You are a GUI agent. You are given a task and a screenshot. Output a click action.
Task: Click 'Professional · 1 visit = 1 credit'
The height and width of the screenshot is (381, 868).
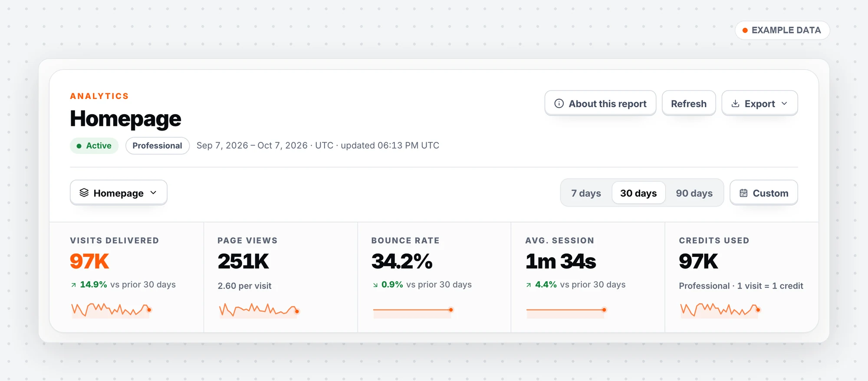point(741,286)
